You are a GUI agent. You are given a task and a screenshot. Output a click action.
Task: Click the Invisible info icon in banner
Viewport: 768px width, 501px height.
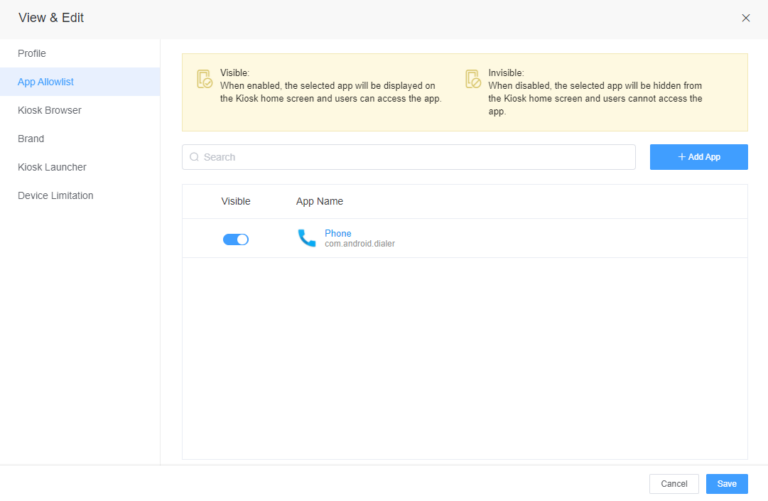click(473, 79)
